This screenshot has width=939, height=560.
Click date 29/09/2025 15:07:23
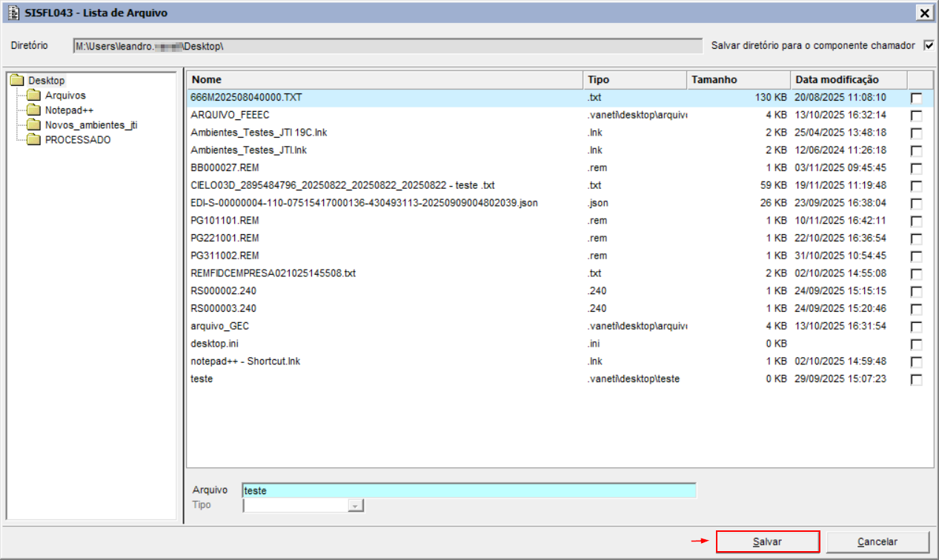click(840, 379)
